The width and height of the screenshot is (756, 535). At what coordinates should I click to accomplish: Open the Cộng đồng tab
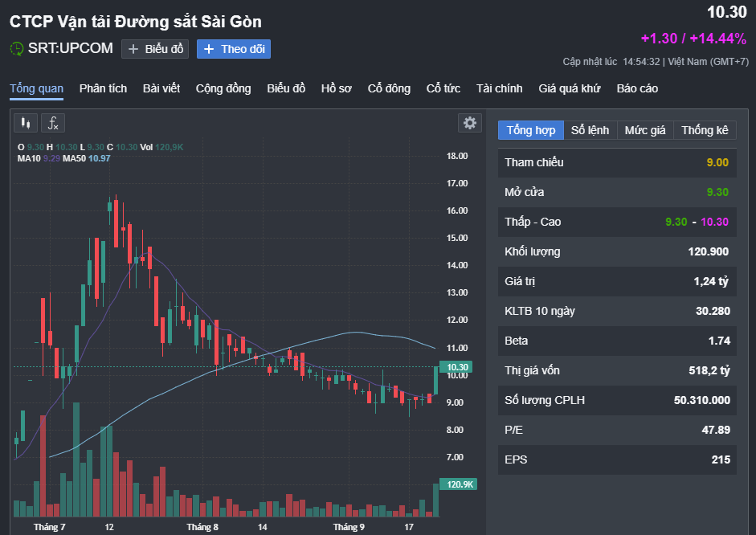[x=223, y=88]
